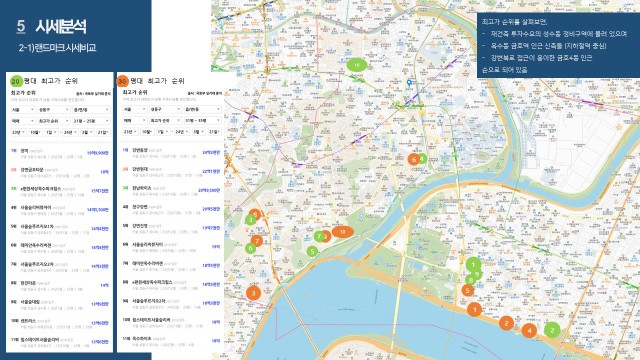The width and height of the screenshot is (640, 360).
Task: Select the orange 30 평대 badge
Action: coord(122,81)
